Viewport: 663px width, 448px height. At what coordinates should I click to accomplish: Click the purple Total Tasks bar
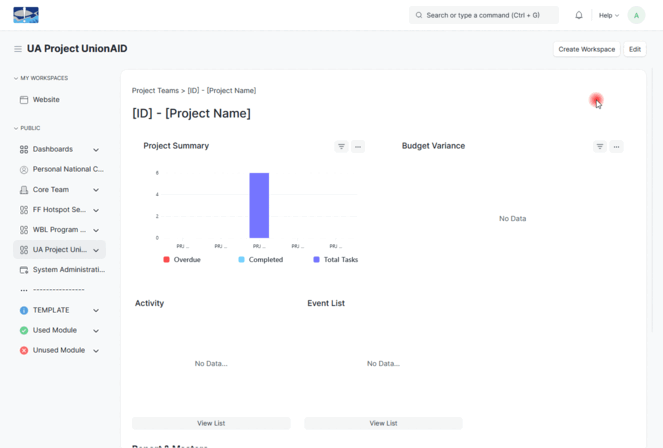pos(259,205)
